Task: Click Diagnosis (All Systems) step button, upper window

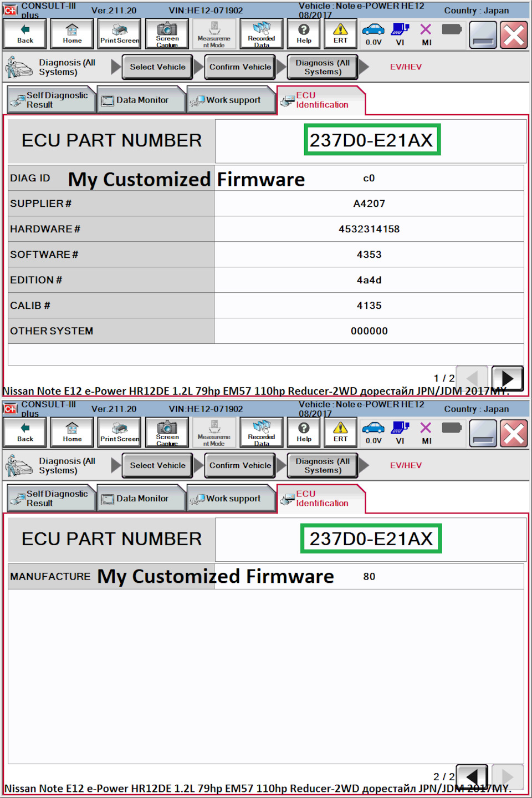Action: pyautogui.click(x=323, y=67)
